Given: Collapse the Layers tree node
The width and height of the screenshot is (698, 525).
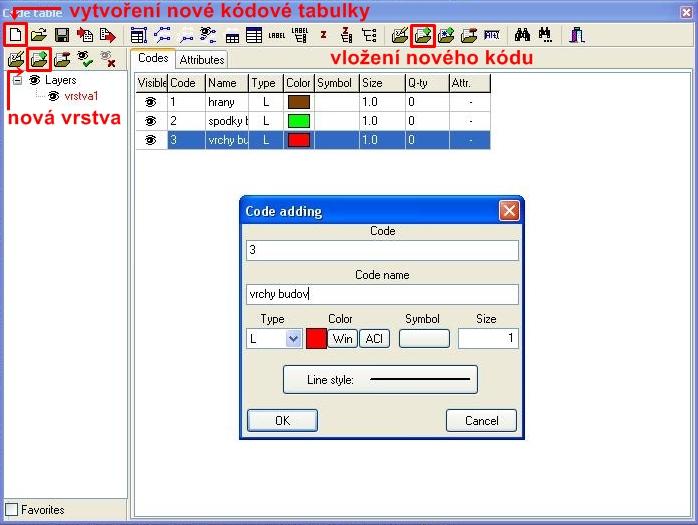Looking at the screenshot, I should [x=17, y=81].
